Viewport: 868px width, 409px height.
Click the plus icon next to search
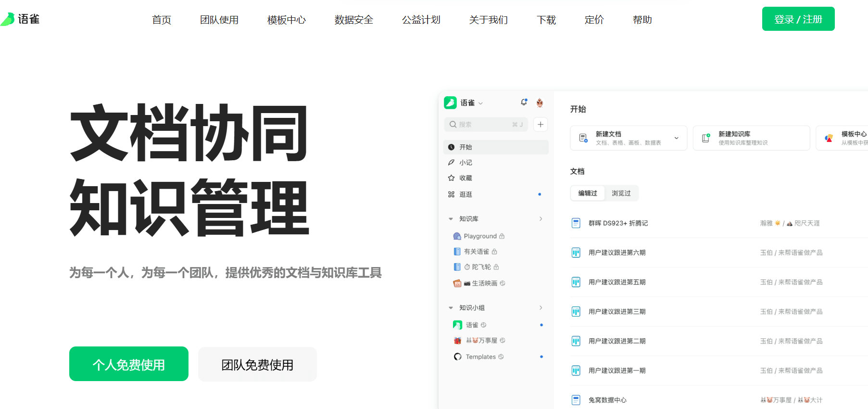[541, 125]
